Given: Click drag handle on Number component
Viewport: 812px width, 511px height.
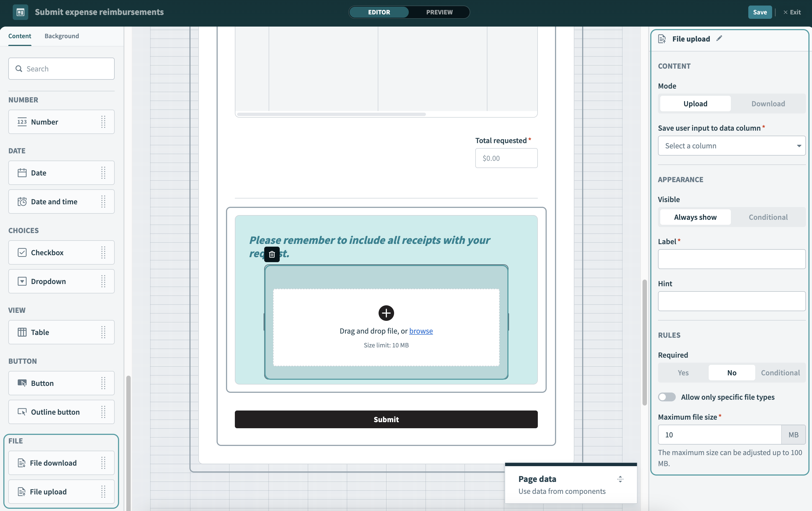Looking at the screenshot, I should pyautogui.click(x=103, y=122).
